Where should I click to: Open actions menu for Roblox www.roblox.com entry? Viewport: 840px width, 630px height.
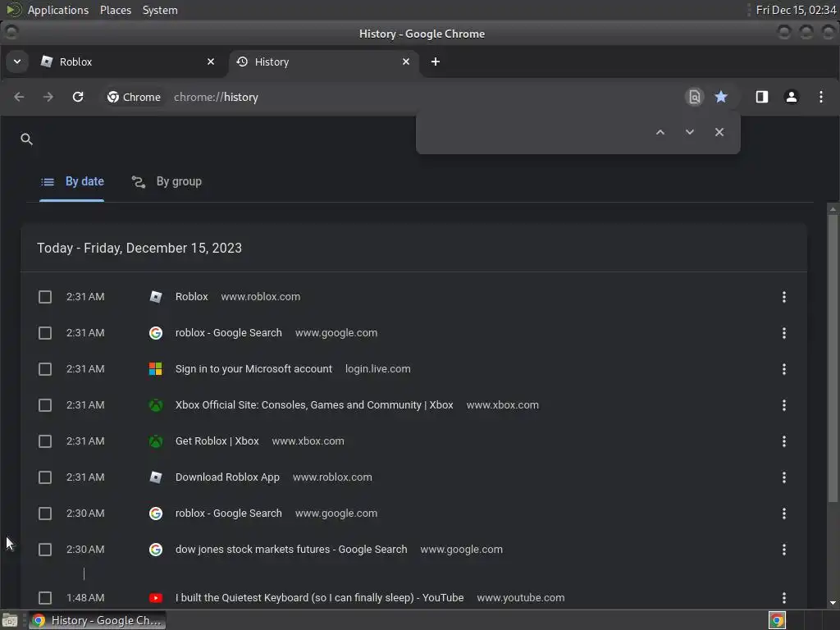coord(783,297)
